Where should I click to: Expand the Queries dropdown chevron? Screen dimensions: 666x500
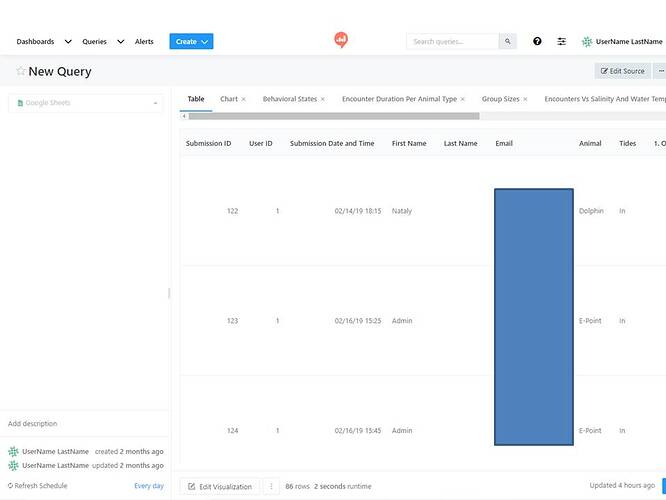click(121, 42)
